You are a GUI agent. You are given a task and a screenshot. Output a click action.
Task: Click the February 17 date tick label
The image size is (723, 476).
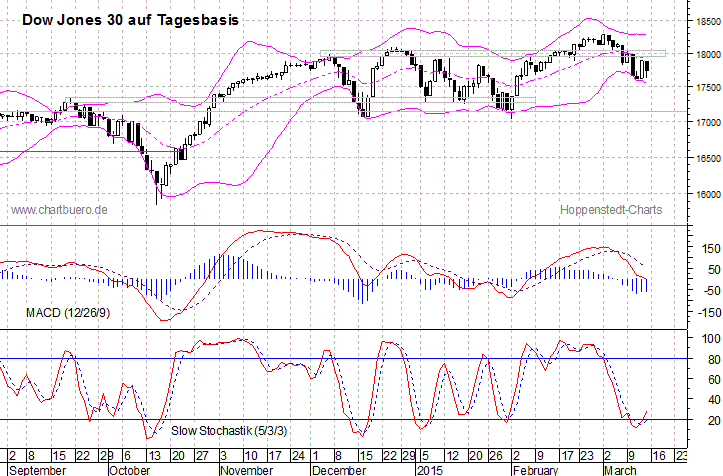(567, 457)
